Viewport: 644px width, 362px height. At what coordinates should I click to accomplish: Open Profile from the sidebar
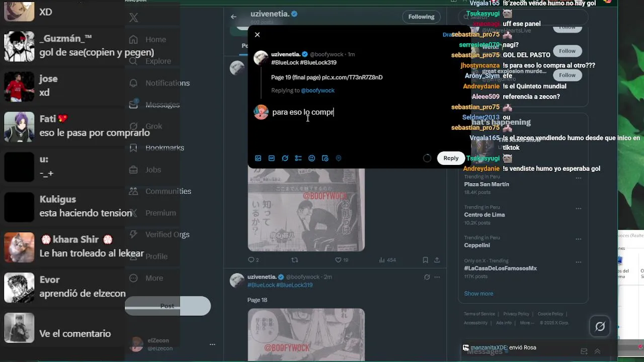(148, 256)
